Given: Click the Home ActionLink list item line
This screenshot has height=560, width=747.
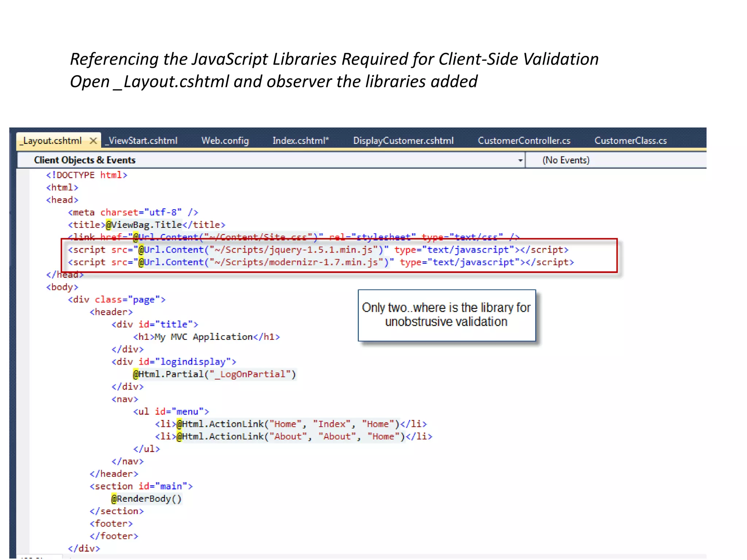Looking at the screenshot, I should click(x=291, y=424).
